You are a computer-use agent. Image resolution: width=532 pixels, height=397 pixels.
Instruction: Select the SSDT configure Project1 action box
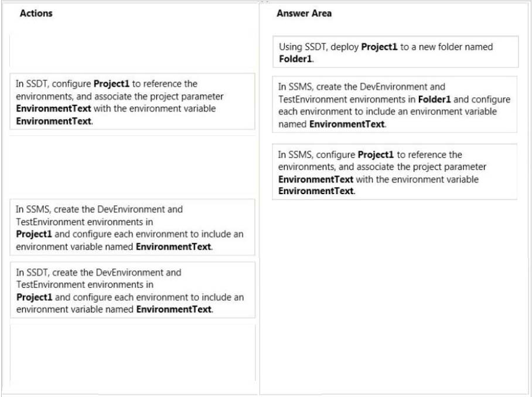132,101
